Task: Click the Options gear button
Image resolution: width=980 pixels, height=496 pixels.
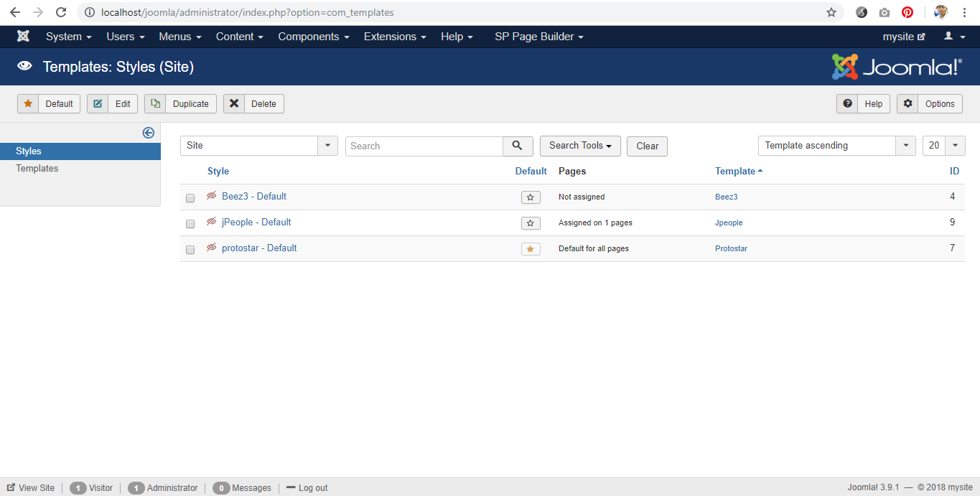Action: 929,104
